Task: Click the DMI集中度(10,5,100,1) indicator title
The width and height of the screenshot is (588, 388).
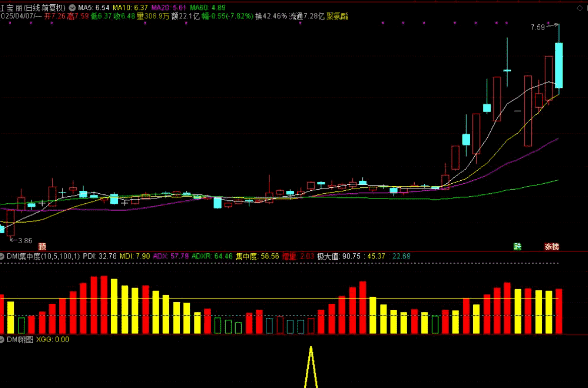Action: point(43,256)
